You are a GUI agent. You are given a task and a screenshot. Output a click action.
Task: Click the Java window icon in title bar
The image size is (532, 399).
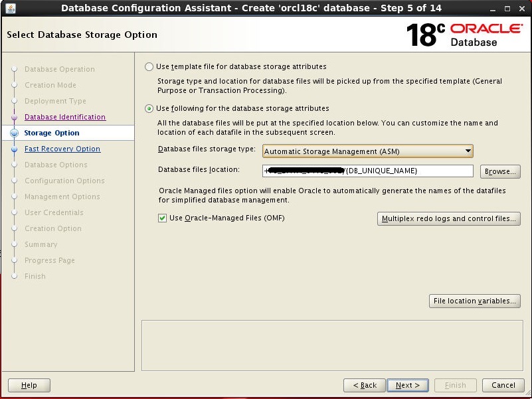pos(11,8)
